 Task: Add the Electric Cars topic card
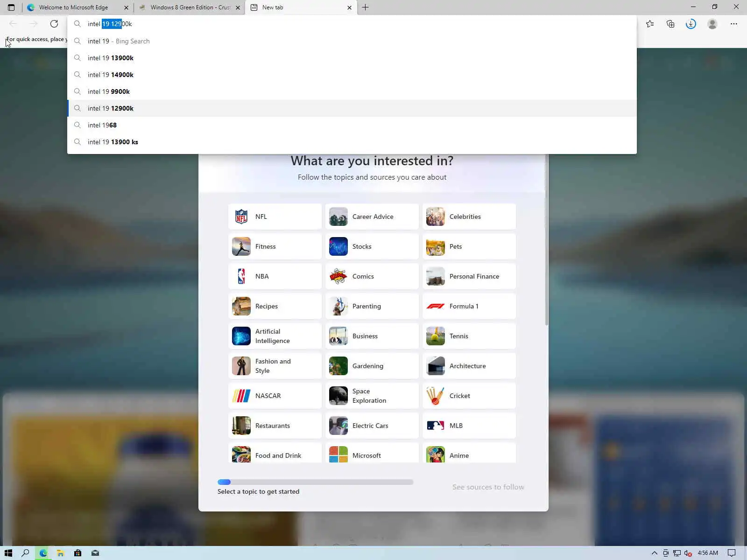click(372, 426)
